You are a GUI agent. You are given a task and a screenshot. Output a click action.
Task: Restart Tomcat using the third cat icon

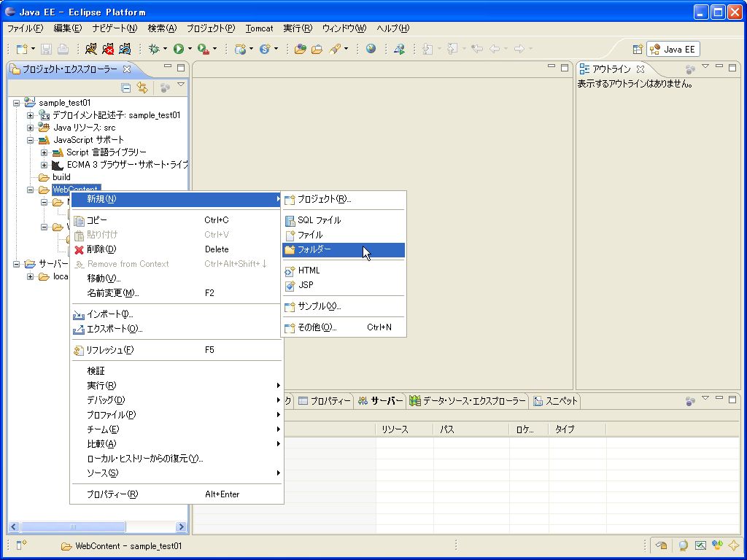(125, 49)
